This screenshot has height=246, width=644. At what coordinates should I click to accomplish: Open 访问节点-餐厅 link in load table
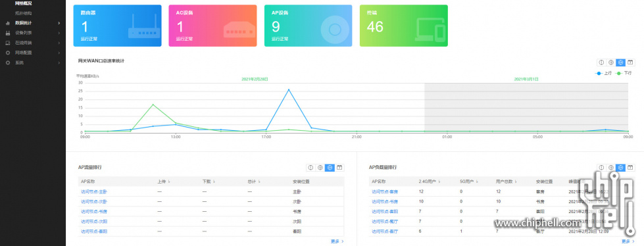pos(385,222)
